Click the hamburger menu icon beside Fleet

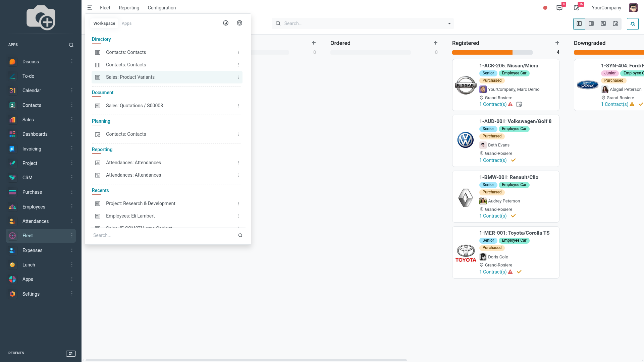click(x=90, y=8)
